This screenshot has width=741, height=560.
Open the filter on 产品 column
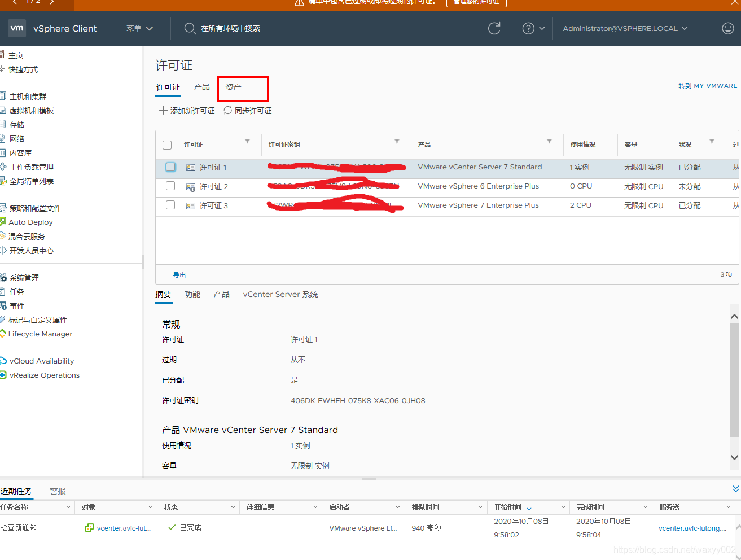coord(549,141)
